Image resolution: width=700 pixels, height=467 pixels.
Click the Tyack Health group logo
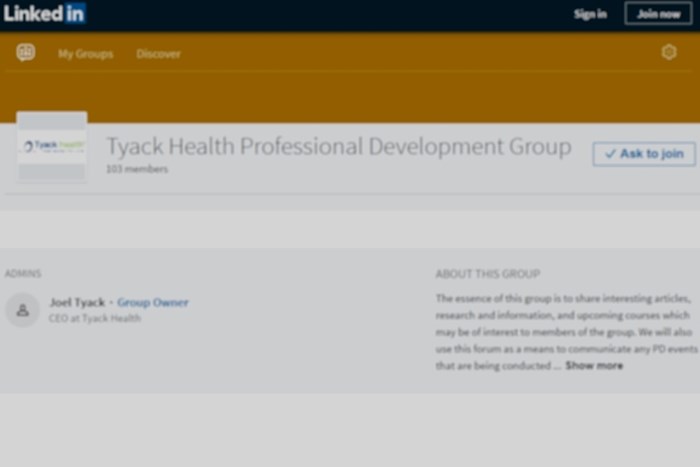point(52,146)
